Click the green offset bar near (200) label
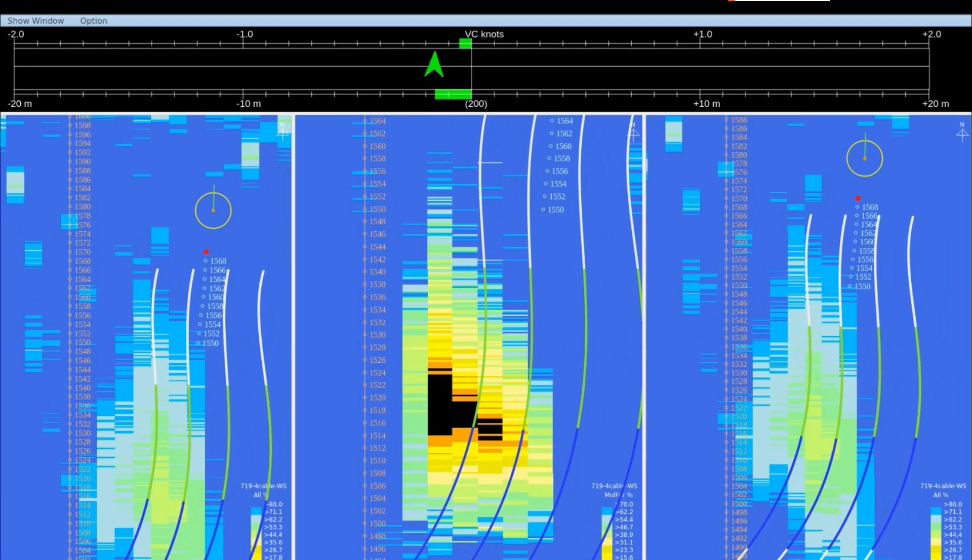Viewport: 972px width, 560px height. click(453, 94)
